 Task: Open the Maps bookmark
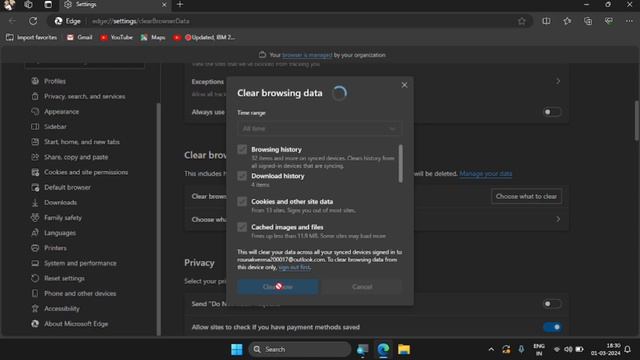pyautogui.click(x=153, y=37)
